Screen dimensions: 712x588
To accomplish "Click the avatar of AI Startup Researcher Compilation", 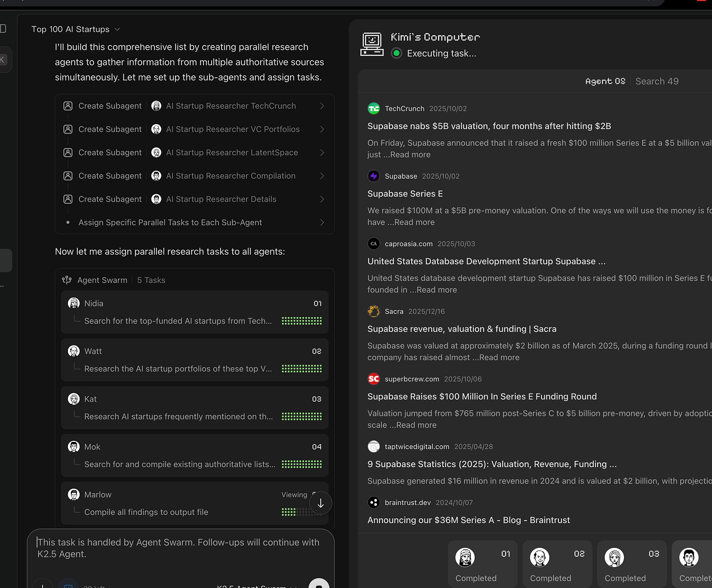I will (x=156, y=176).
